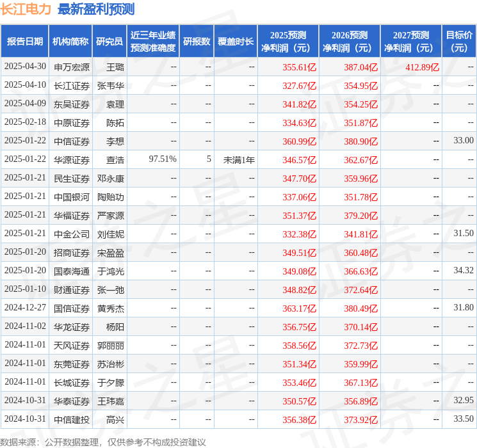Click the 360.99亿 profit value
Screen dimensions: 477x448
pos(300,141)
